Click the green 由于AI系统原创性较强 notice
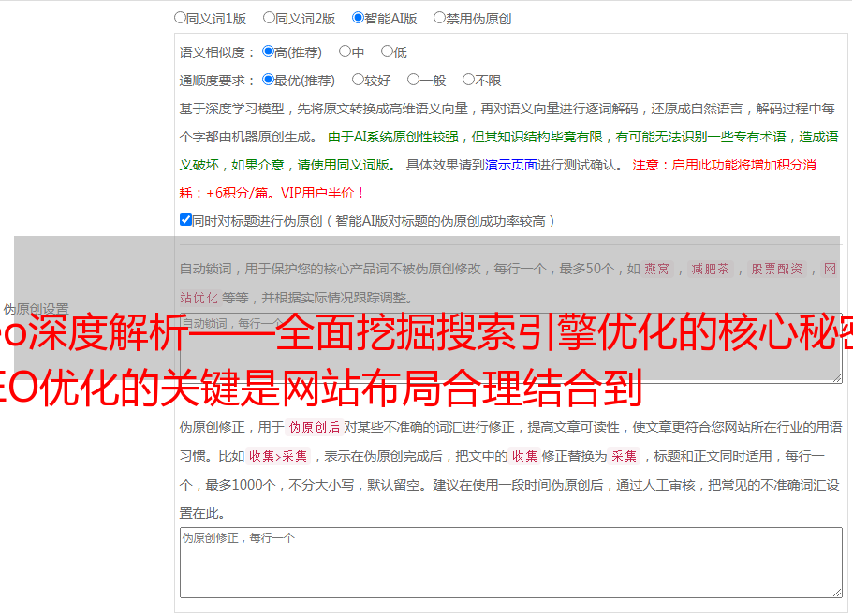Image resolution: width=853 pixels, height=616 pixels. 508,151
